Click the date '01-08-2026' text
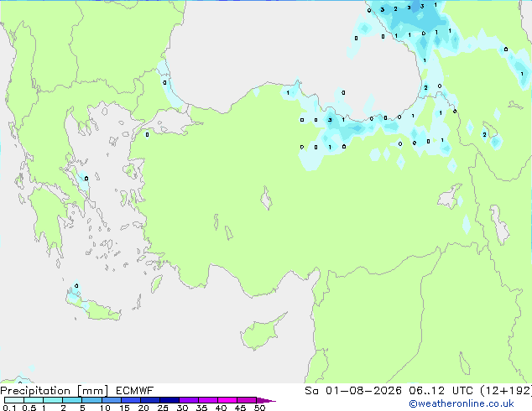Screen dimensions: 532x411 (x=363, y=391)
